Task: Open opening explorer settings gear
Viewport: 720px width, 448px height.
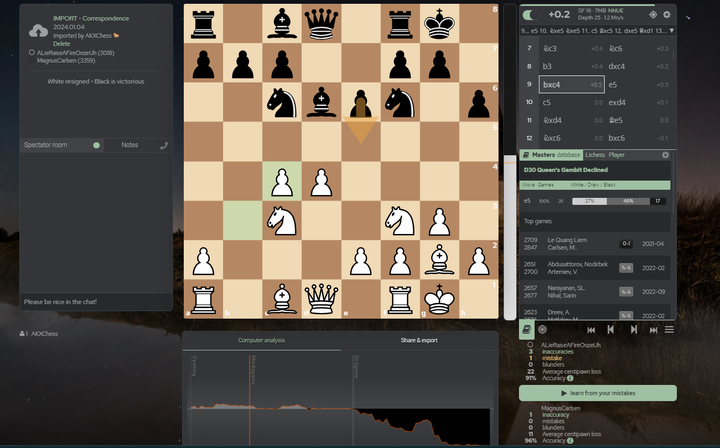Action: tap(665, 155)
